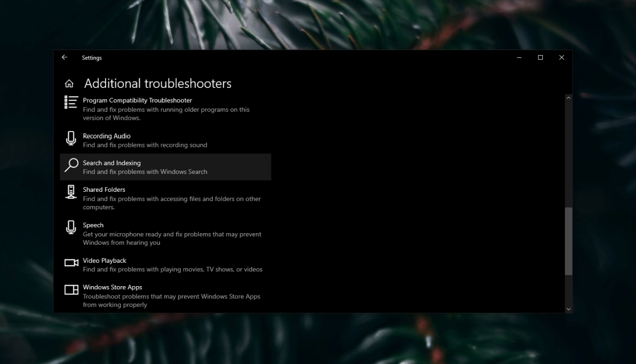
Task: Click the Video Playback camera icon
Action: (71, 263)
